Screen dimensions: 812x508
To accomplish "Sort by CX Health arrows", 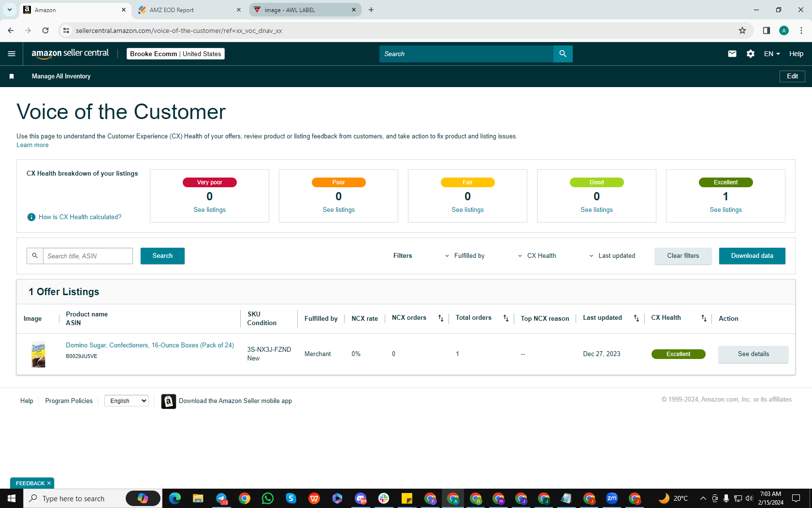I will pos(704,318).
